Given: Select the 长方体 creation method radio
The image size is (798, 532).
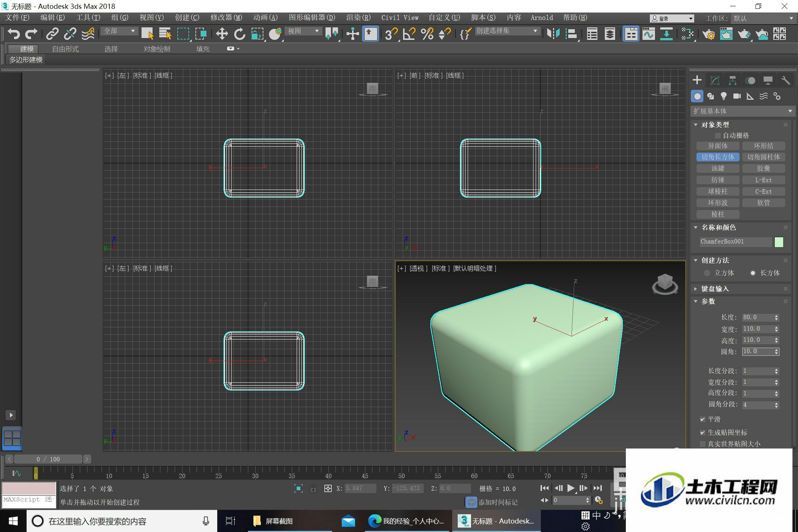Looking at the screenshot, I should (x=753, y=273).
